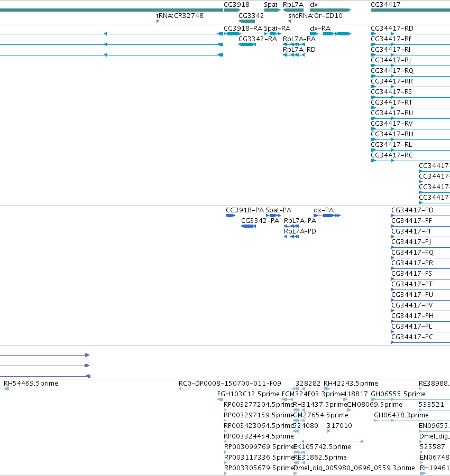Image resolution: width=450 pixels, height=476 pixels.
Task: Click the Spat-RA transcript label
Action: point(277,28)
